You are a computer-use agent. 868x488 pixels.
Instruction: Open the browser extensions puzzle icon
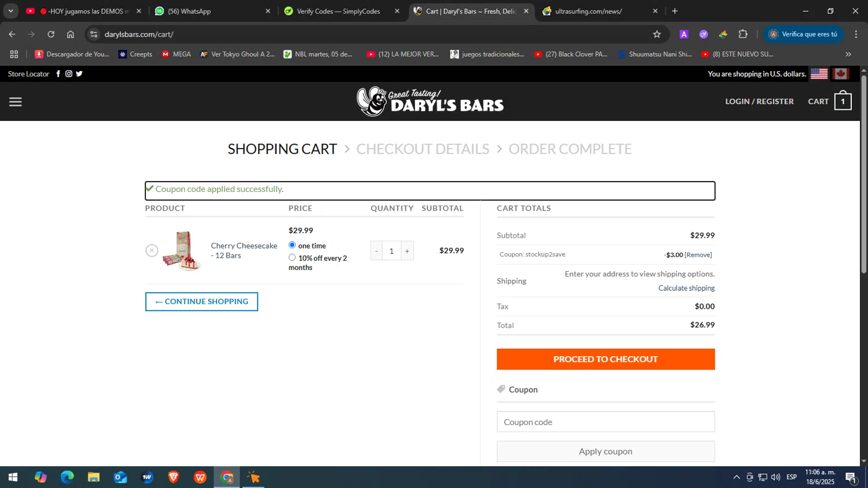click(743, 34)
